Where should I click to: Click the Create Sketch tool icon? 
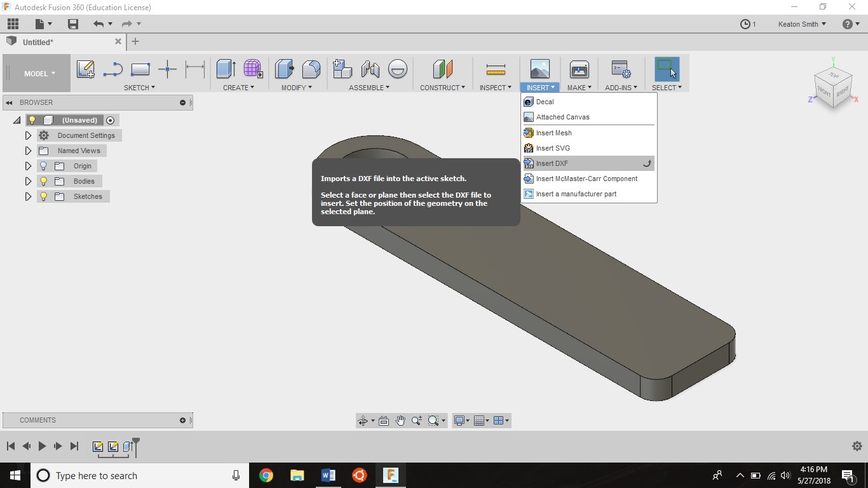[x=86, y=69]
